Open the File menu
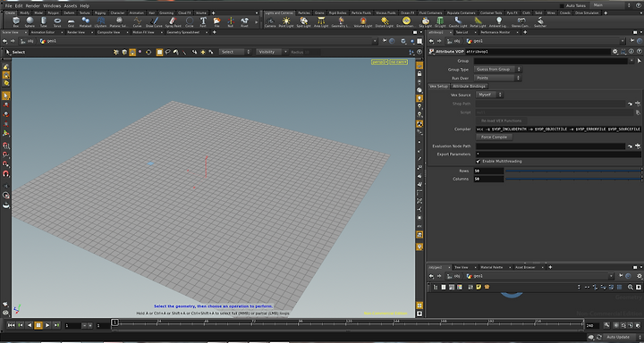The width and height of the screenshot is (644, 343). coord(8,5)
